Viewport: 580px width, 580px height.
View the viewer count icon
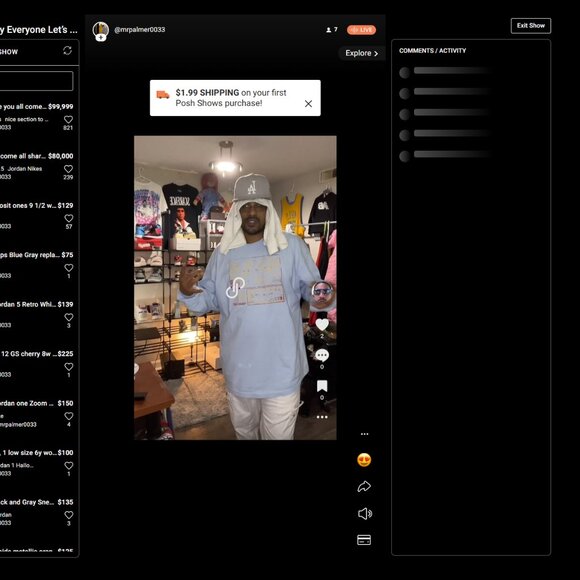[x=328, y=30]
